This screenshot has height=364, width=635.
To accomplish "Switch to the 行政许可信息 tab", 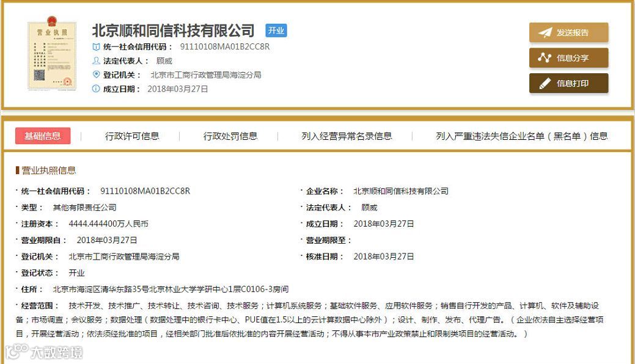I will click(132, 136).
